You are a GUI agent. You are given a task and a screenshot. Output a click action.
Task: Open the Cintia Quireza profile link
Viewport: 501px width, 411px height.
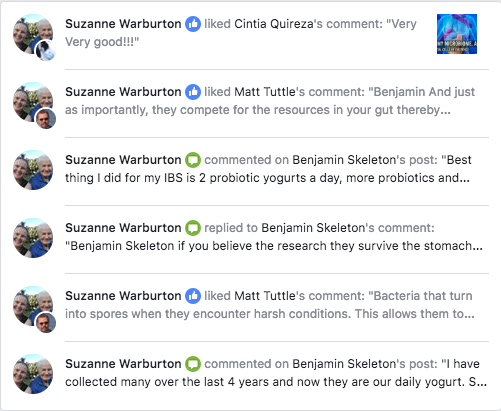coord(273,24)
